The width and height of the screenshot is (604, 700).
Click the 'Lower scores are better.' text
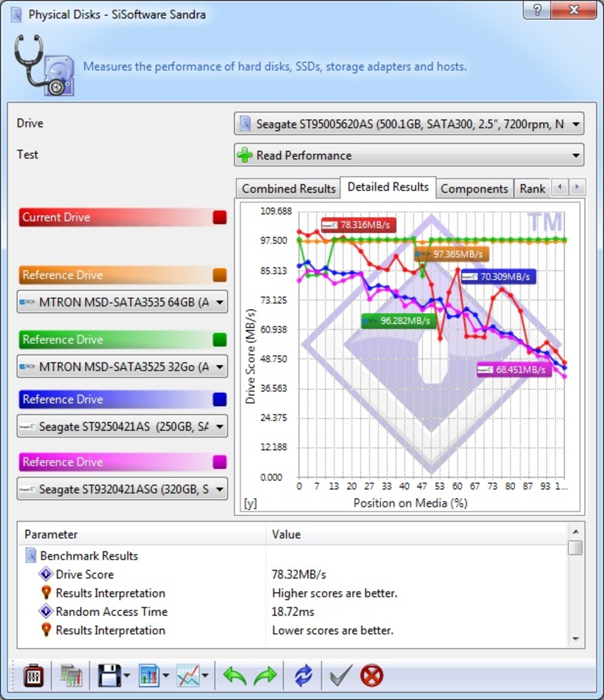pos(333,631)
